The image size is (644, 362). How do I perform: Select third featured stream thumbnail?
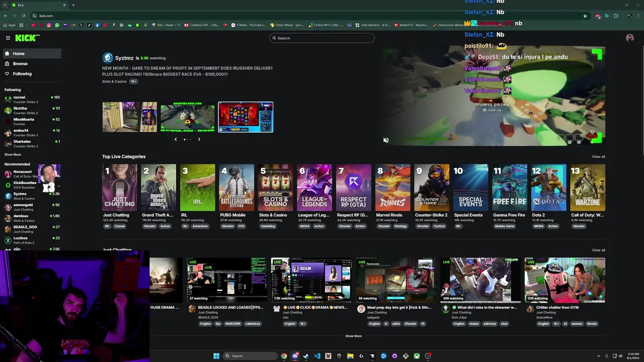[x=246, y=117]
